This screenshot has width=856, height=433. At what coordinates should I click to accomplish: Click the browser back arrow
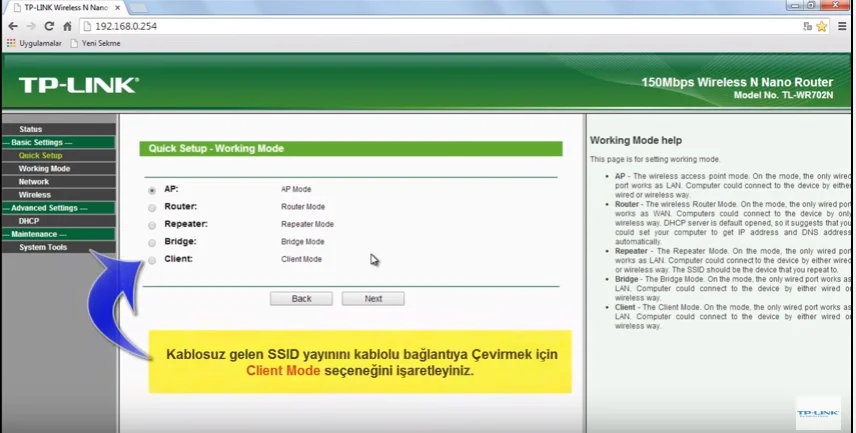click(x=12, y=26)
